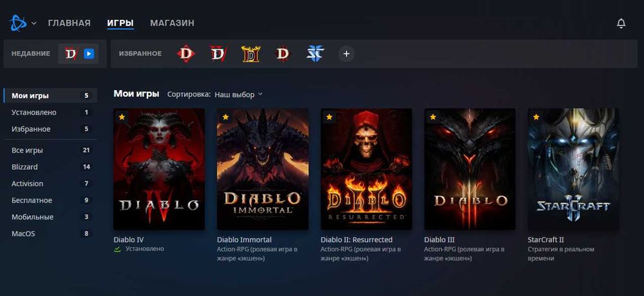The image size is (644, 296).
Task: Add a favorite with the plus button
Action: coord(346,54)
